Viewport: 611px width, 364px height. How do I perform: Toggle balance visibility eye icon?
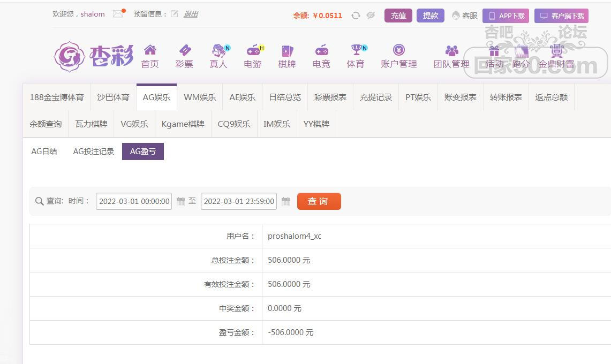[371, 16]
